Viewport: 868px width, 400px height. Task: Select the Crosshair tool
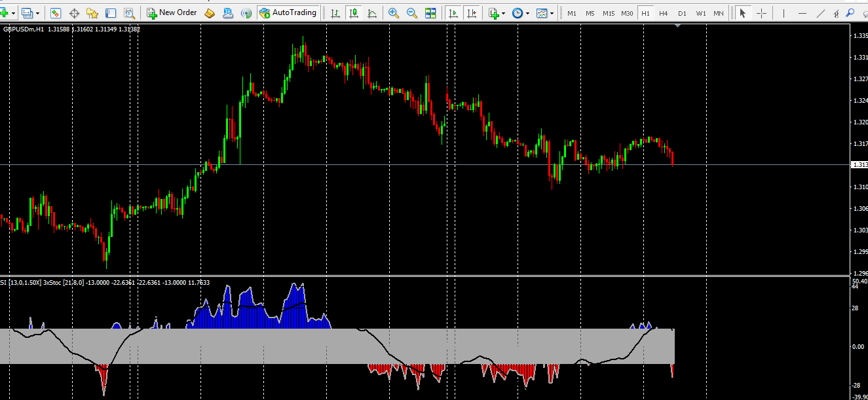click(761, 12)
